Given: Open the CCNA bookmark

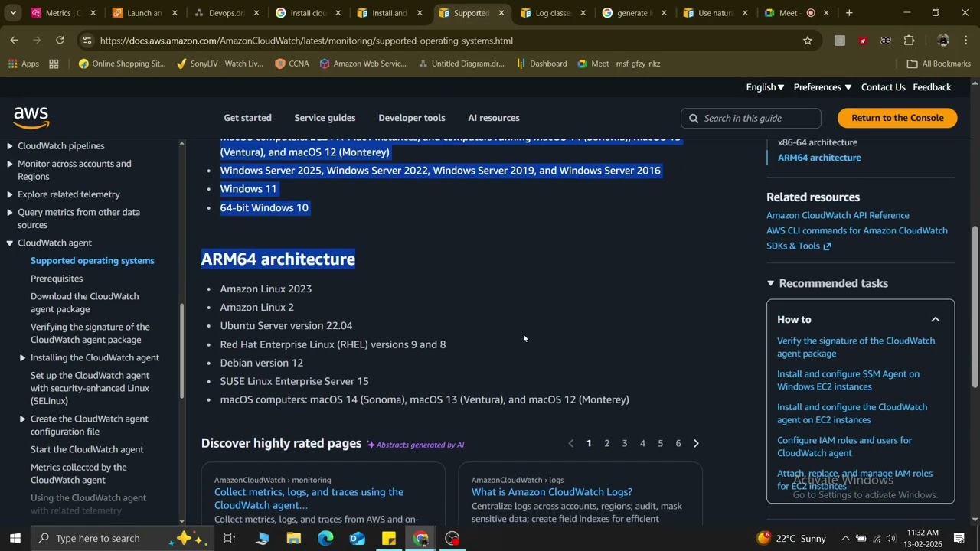Looking at the screenshot, I should 292,64.
